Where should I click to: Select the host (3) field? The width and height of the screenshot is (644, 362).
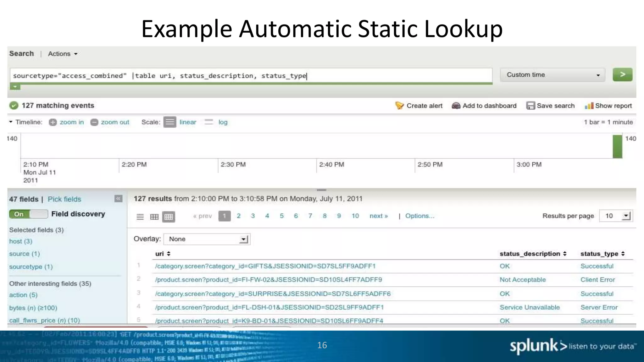[21, 241]
